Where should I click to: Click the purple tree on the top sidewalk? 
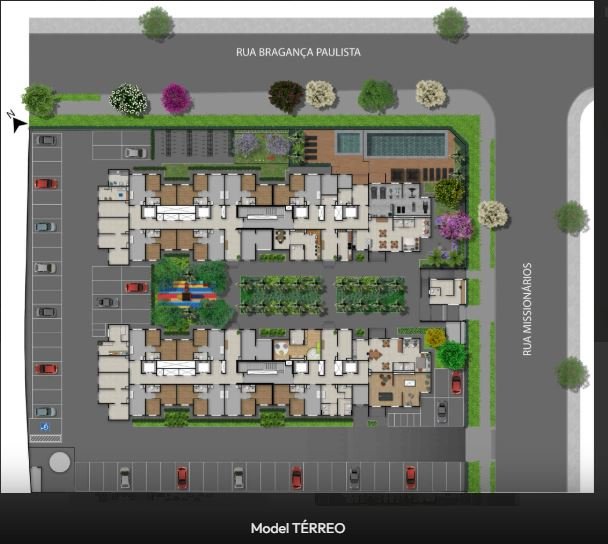coord(176,98)
